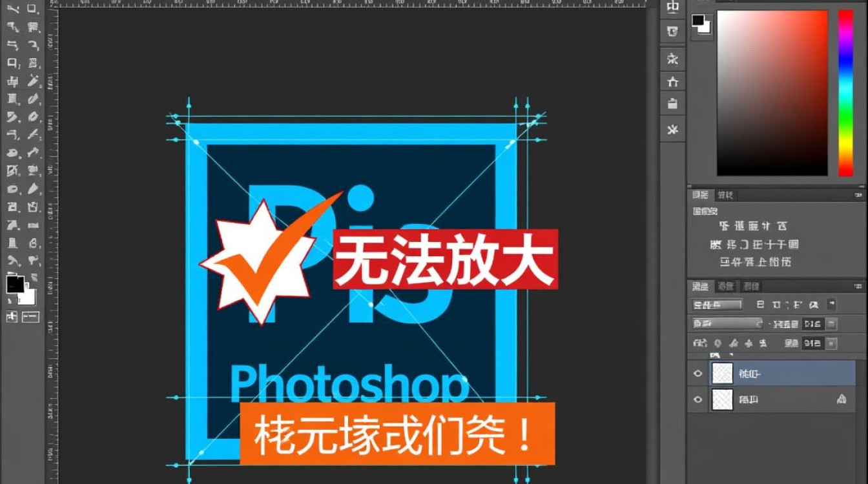Click the Quick Mask mode icon below the toolbox swatches
Viewport: 868px width, 484px height.
click(x=12, y=317)
